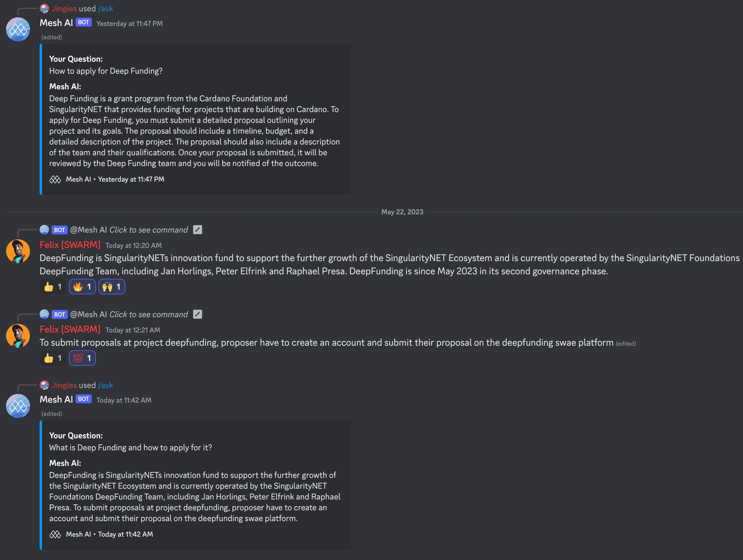This screenshot has width=743, height=560.
Task: Click small Jingles avatar atop first /ask reply
Action: pyautogui.click(x=45, y=9)
